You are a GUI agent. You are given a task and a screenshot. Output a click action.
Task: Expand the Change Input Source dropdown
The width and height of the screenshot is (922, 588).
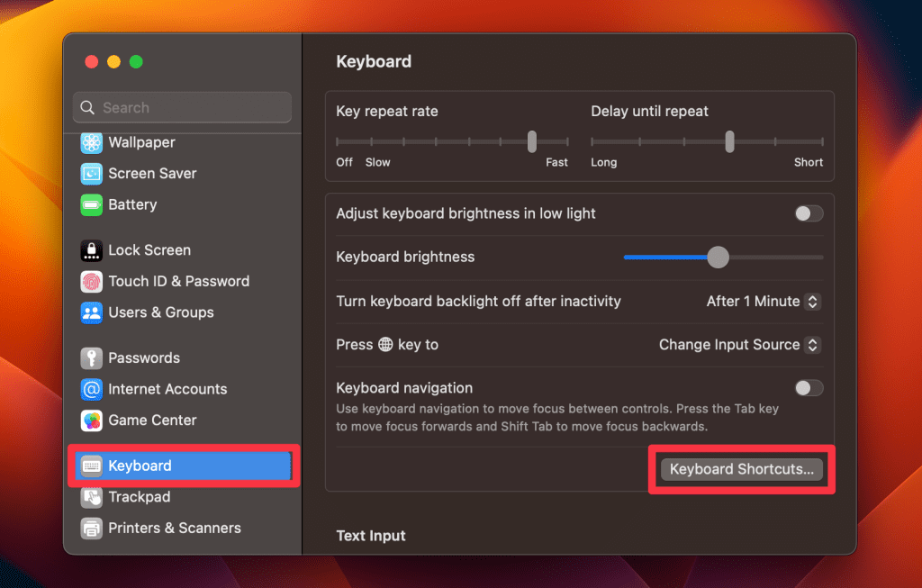pyautogui.click(x=739, y=345)
